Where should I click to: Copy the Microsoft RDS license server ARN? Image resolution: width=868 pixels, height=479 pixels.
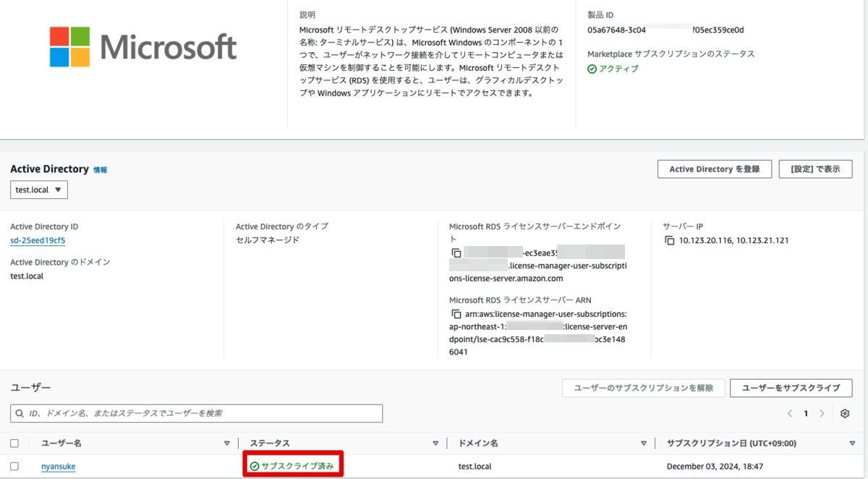[456, 314]
